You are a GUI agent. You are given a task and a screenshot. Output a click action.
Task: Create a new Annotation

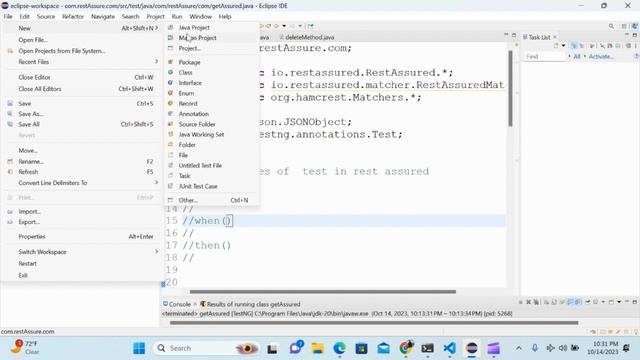point(193,113)
